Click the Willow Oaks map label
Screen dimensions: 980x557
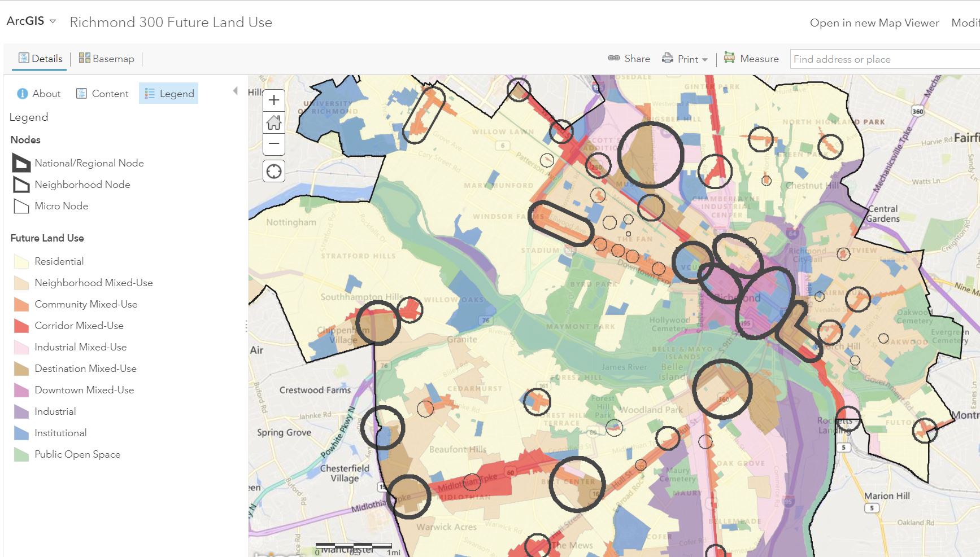[454, 300]
